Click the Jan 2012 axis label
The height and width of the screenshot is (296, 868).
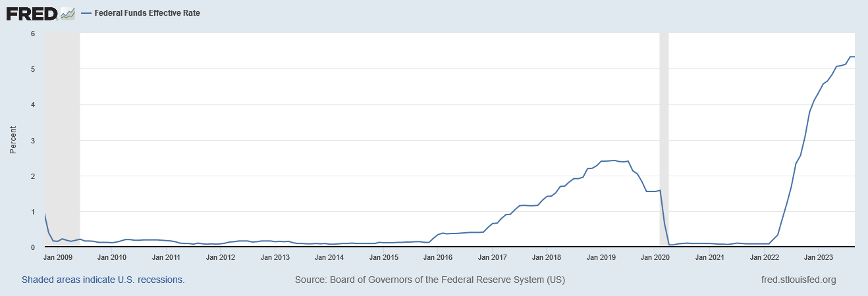click(x=221, y=257)
